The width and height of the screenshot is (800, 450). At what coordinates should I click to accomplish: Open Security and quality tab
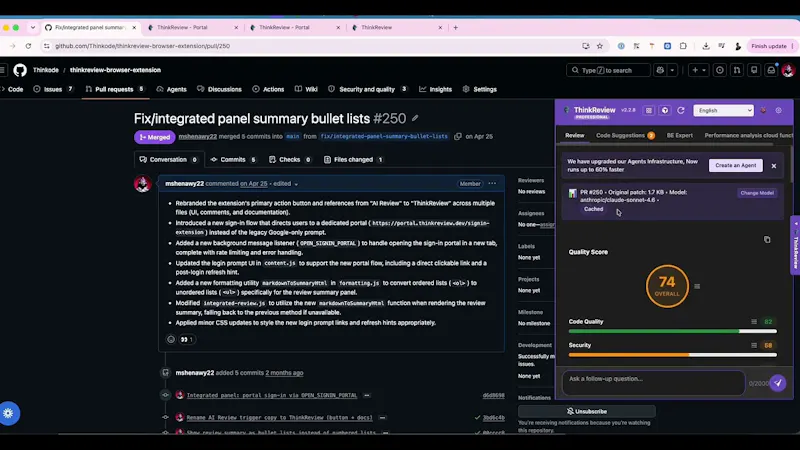pos(367,89)
